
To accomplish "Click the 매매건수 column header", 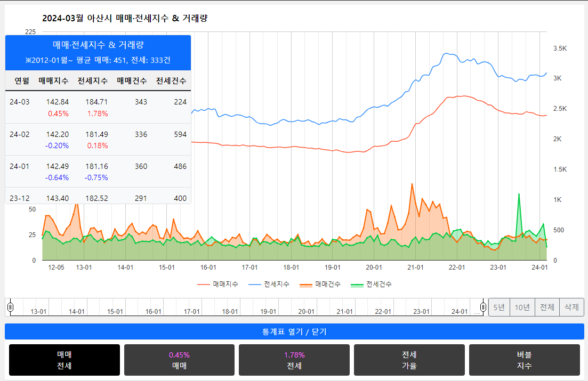I will (x=132, y=80).
